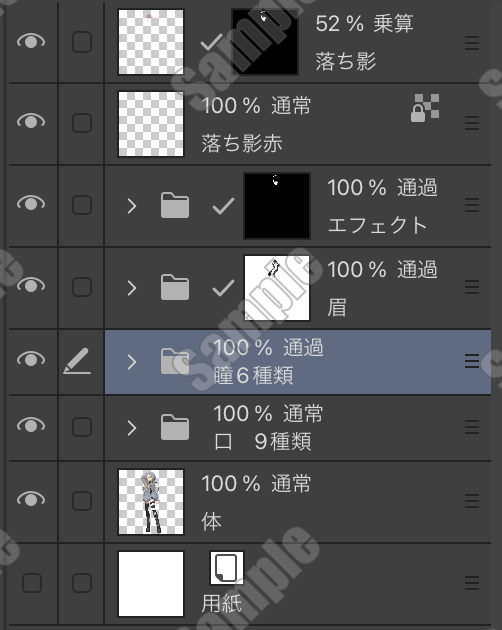Select the black layer mask of 落ち影
502x630 pixels.
(x=265, y=42)
